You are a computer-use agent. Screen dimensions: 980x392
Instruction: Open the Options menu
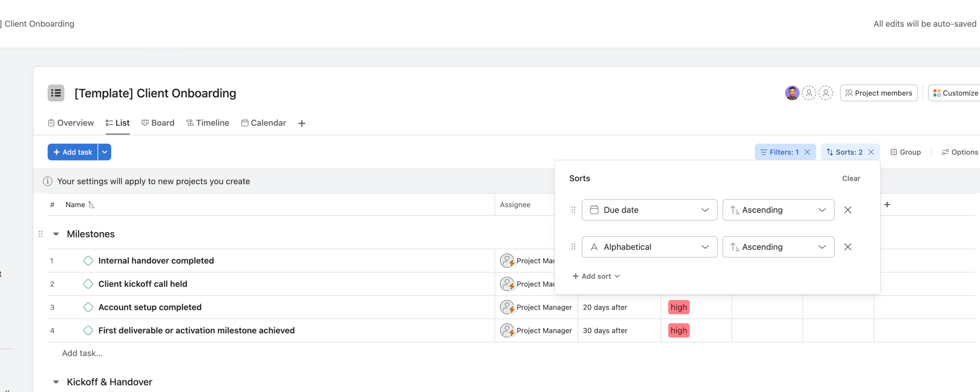coord(959,152)
